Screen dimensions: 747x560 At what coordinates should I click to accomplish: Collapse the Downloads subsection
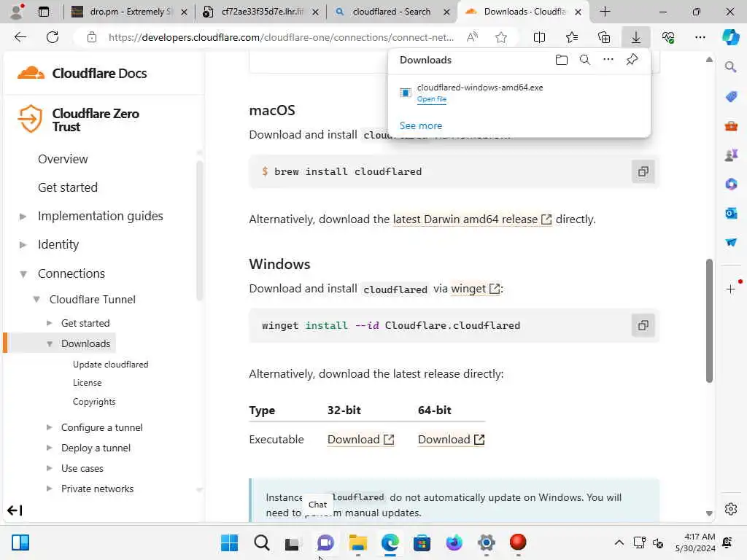(x=49, y=344)
